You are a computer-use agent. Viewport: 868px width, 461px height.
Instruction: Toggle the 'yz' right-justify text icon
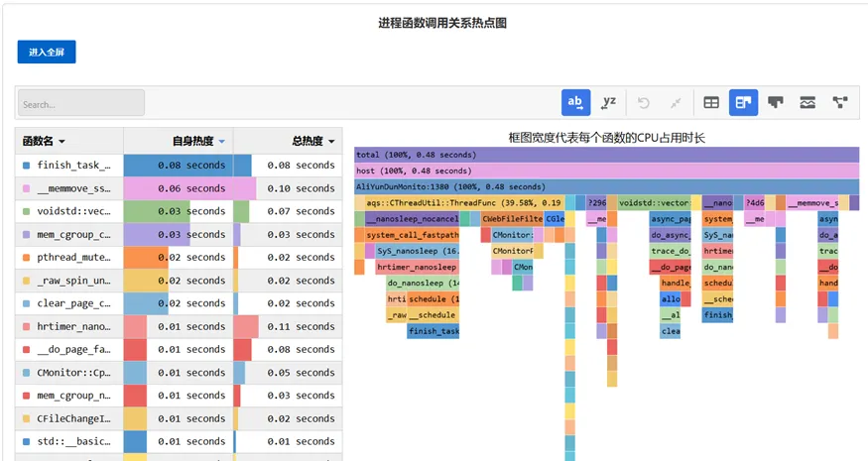(x=609, y=102)
